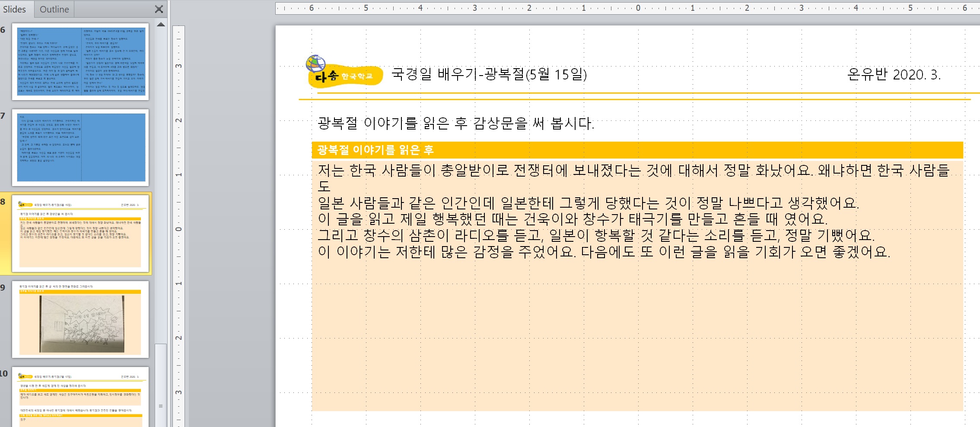Click the instruction line 광복절 이야기를 읽은 후 감상문을
Image resolution: width=980 pixels, height=427 pixels.
point(455,123)
